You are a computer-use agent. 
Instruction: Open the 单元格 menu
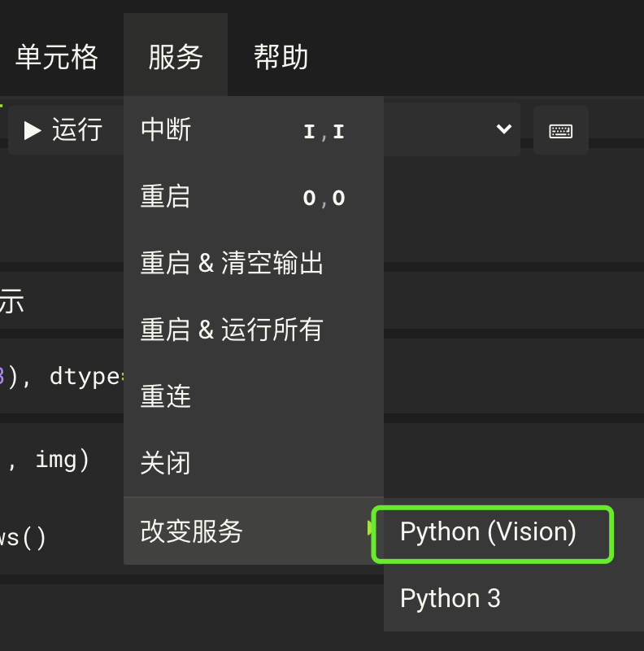click(57, 55)
